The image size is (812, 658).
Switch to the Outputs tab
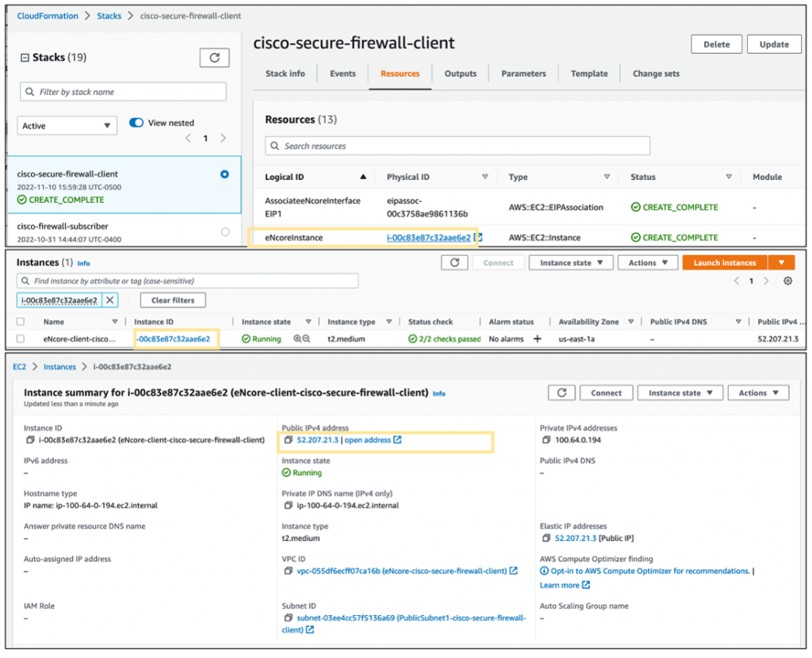click(x=460, y=74)
